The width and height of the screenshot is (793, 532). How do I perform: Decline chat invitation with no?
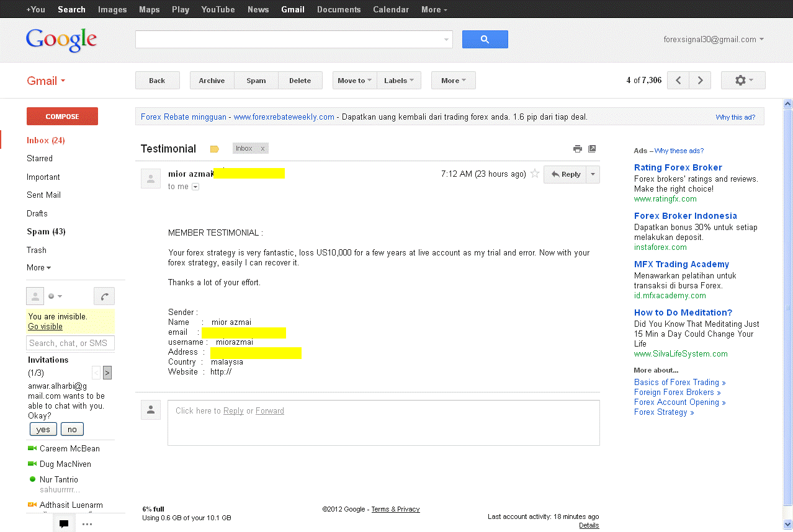(x=72, y=429)
